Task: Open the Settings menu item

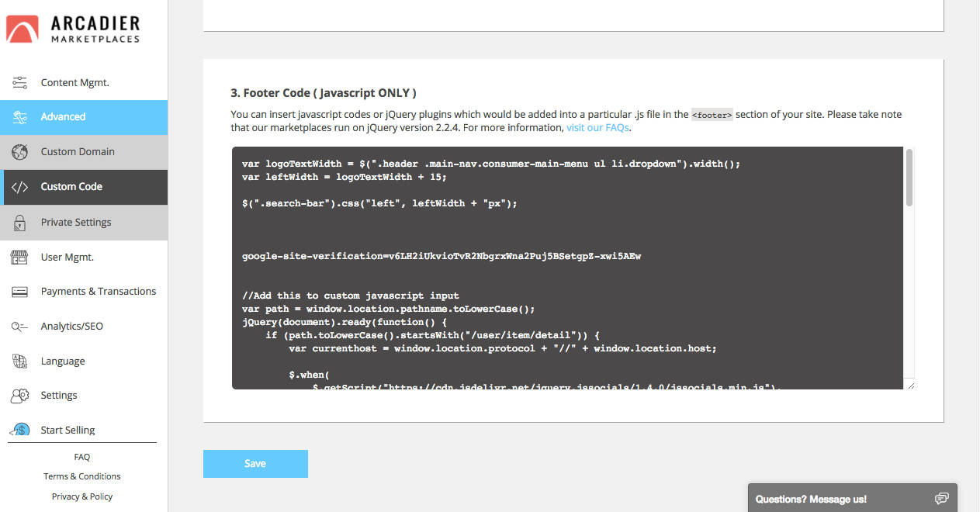Action: pos(59,396)
